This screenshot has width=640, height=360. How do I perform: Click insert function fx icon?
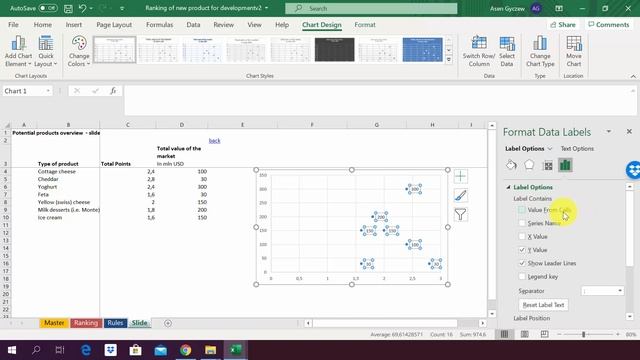[113, 91]
